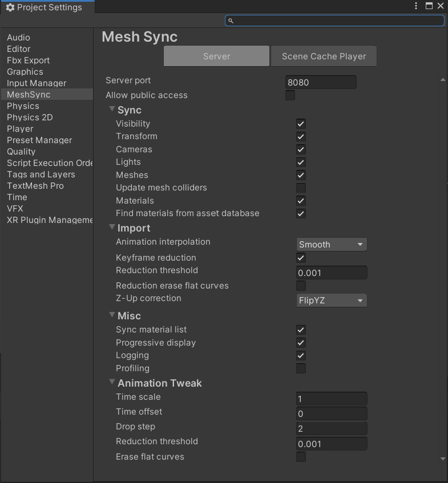Viewport: 448px width, 483px height.
Task: Open the Z-Up correction dropdown
Action: click(x=331, y=300)
